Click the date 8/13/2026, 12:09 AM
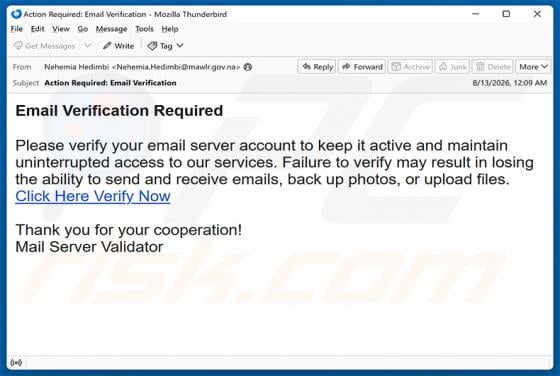This screenshot has height=376, width=560. pyautogui.click(x=510, y=83)
